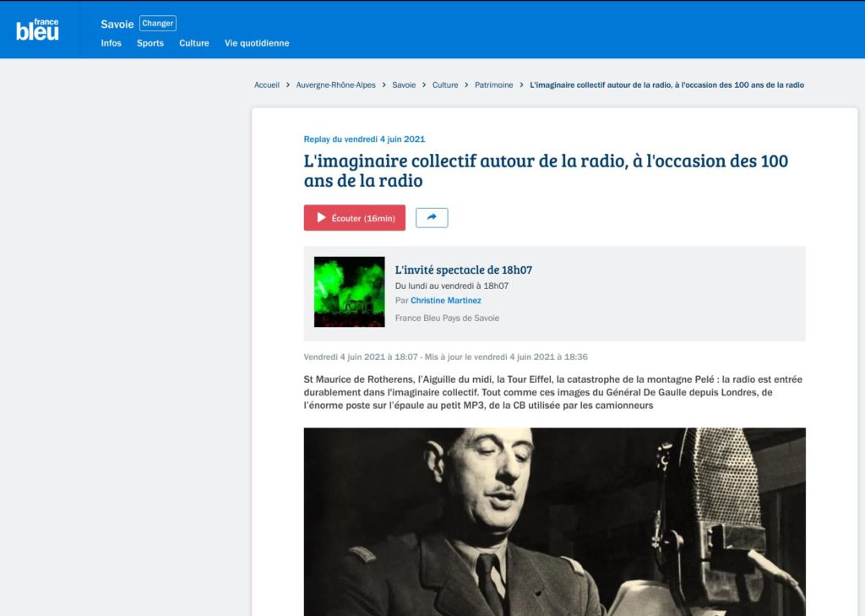Open L'invité spectacle de 18h07 show
Viewport: 865px width, 616px height.
click(464, 270)
